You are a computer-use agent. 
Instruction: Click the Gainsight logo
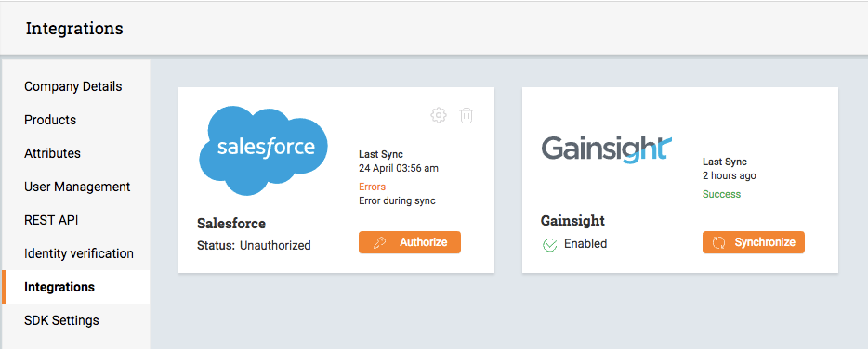606,149
